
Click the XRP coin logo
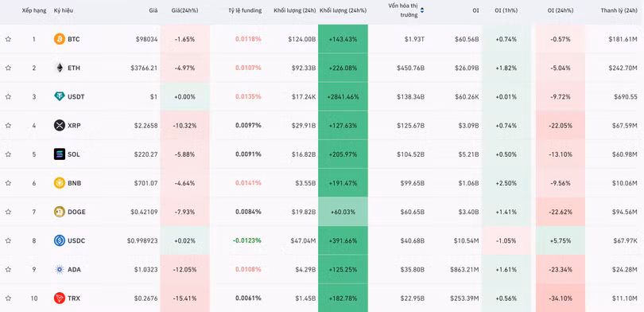pos(60,126)
